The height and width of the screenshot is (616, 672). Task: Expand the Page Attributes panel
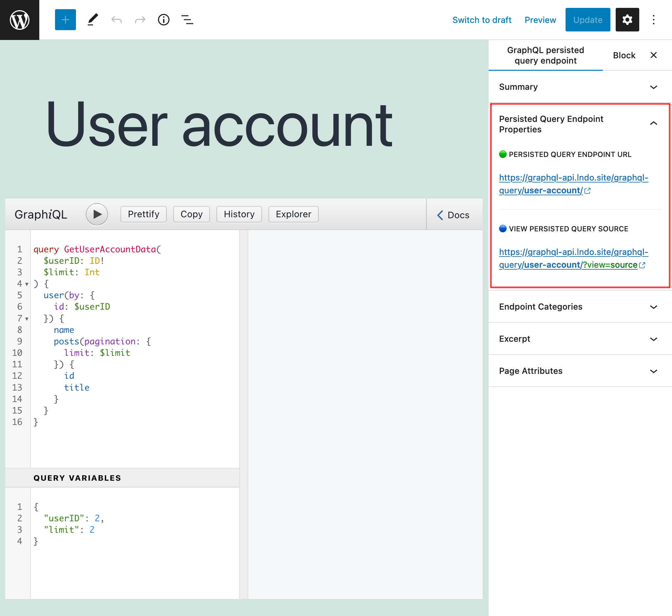pyautogui.click(x=580, y=371)
